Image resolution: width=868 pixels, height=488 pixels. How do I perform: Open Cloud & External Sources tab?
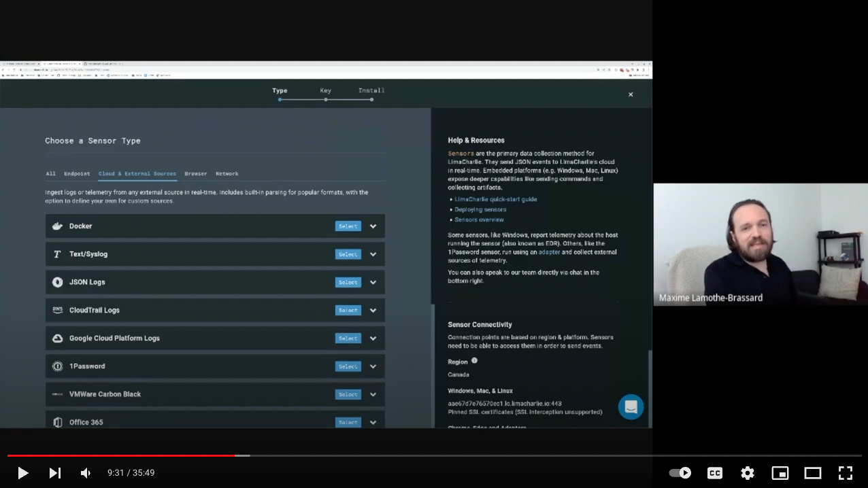coord(137,173)
